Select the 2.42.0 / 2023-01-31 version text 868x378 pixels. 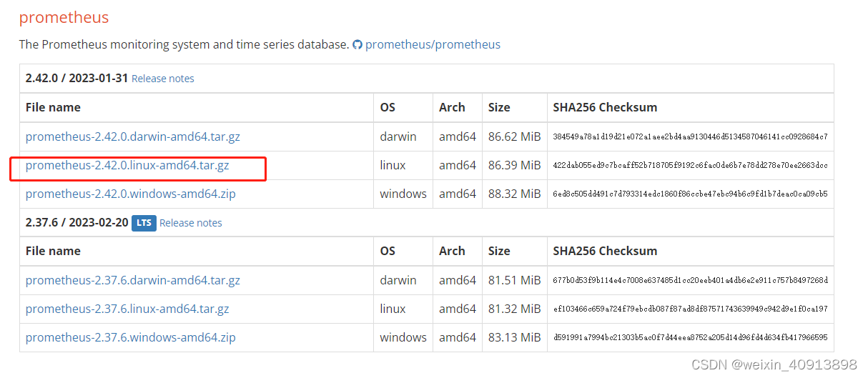click(77, 78)
